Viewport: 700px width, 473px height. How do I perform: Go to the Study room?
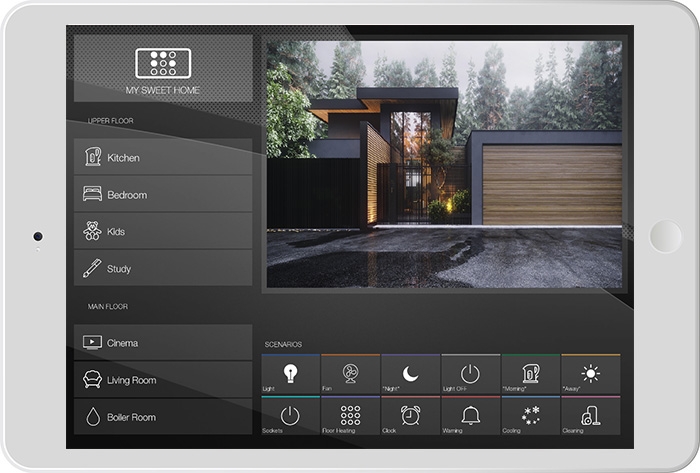[x=163, y=268]
